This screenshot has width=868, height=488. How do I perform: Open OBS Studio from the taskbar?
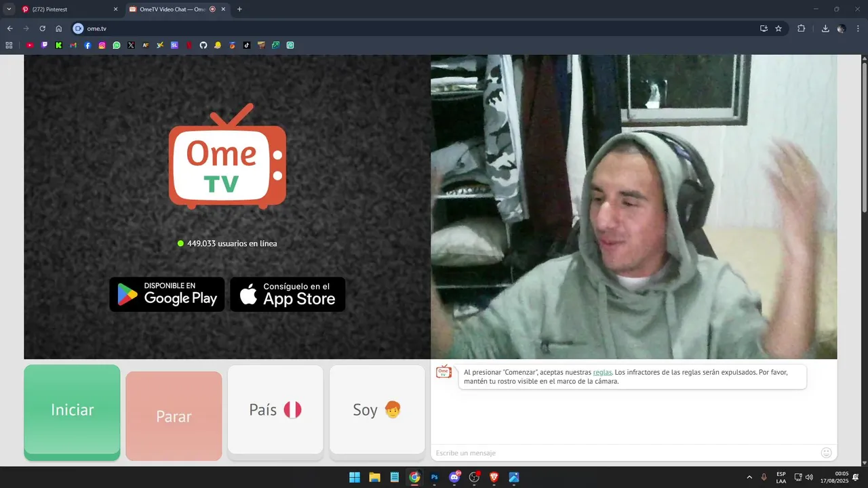tap(474, 477)
